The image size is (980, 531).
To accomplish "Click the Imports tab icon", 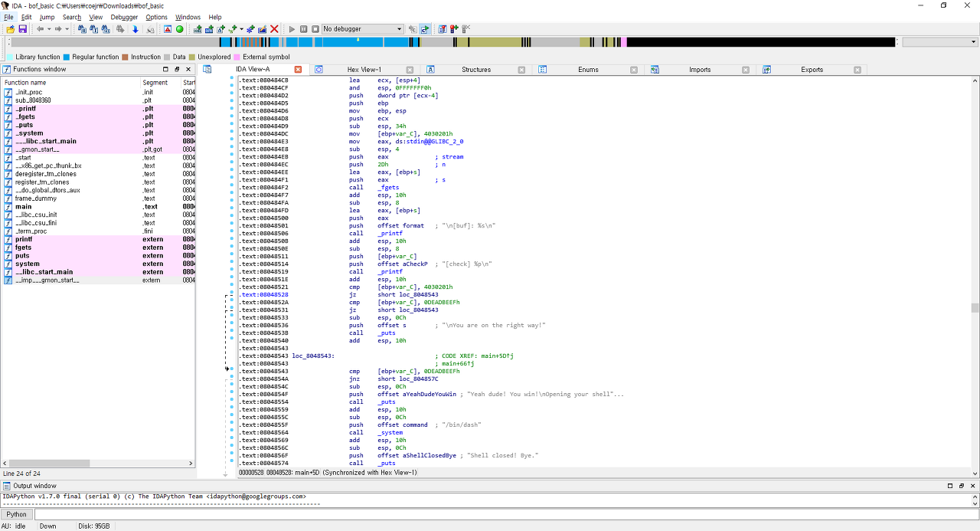I will [x=655, y=69].
